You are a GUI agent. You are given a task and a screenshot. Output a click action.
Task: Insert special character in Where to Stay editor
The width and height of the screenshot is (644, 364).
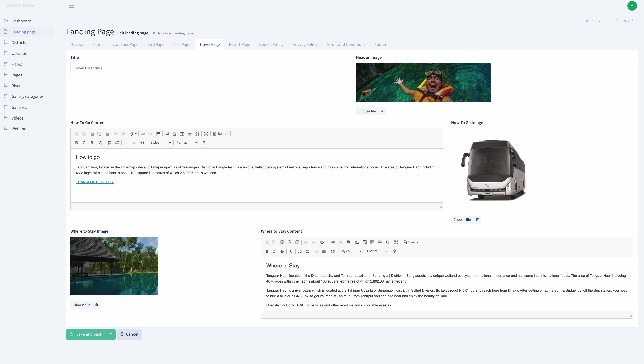(x=388, y=242)
